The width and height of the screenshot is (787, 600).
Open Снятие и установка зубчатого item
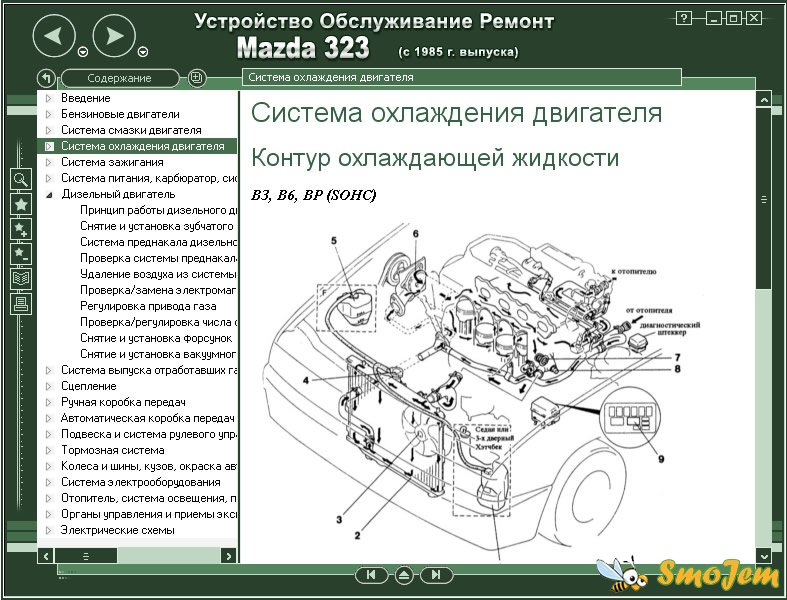157,226
